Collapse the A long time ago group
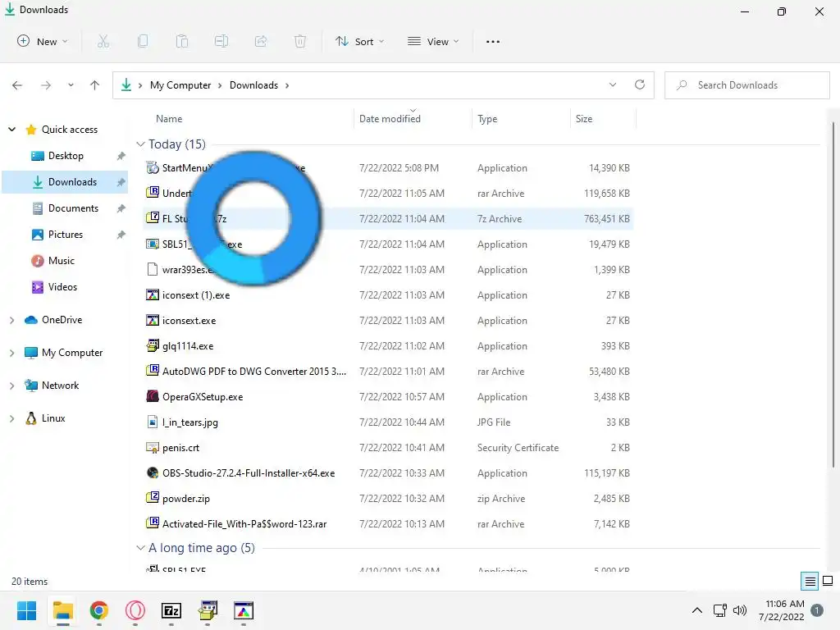The height and width of the screenshot is (630, 840). point(140,547)
